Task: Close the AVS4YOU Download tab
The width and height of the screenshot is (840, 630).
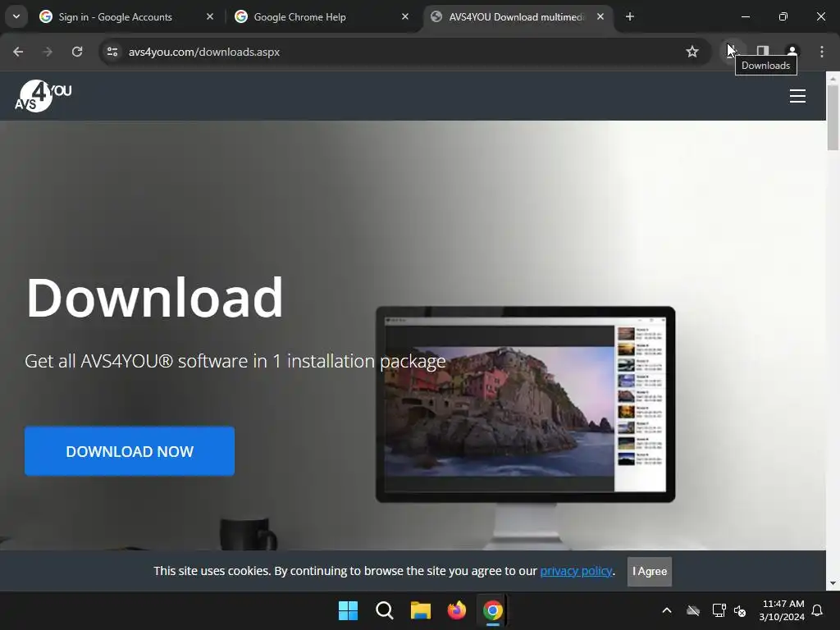Action: coord(600,16)
